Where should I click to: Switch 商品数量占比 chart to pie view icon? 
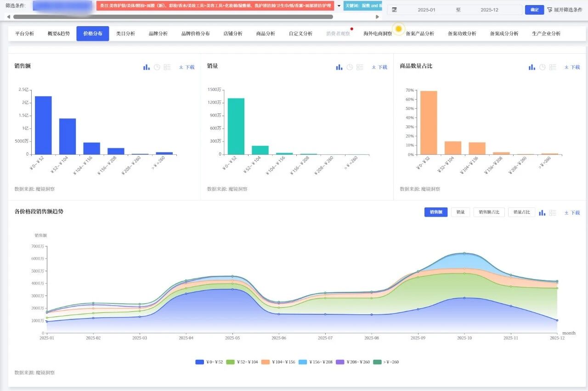tap(542, 67)
